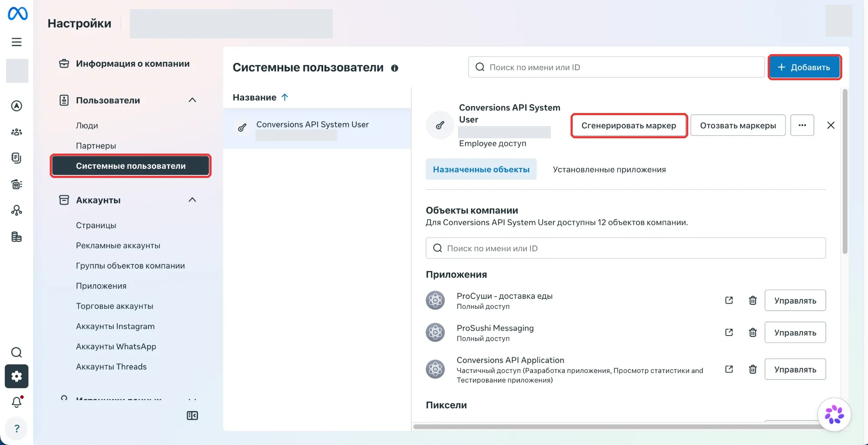Viewport: 868px width, 445px height.
Task: Open the notifications bell icon
Action: (17, 402)
